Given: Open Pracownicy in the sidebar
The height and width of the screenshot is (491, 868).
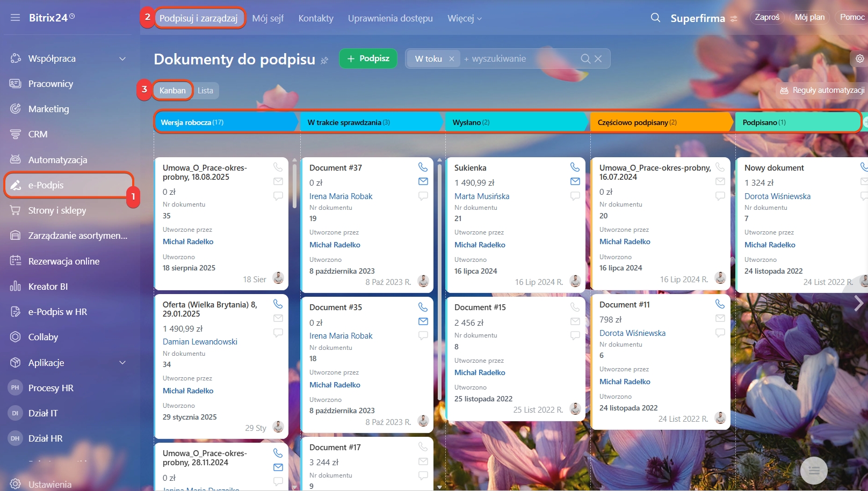Looking at the screenshot, I should [x=50, y=84].
